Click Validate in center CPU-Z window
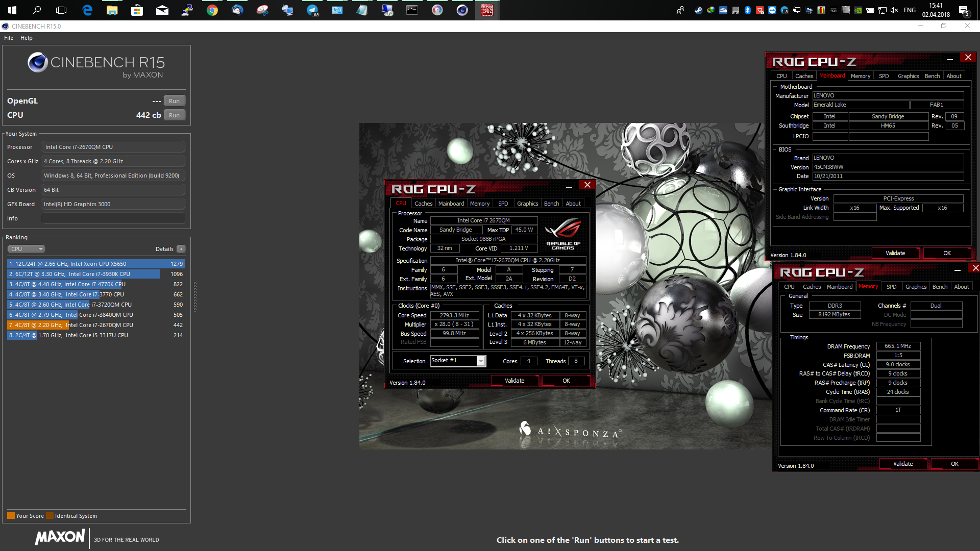The width and height of the screenshot is (980, 551). pyautogui.click(x=514, y=381)
